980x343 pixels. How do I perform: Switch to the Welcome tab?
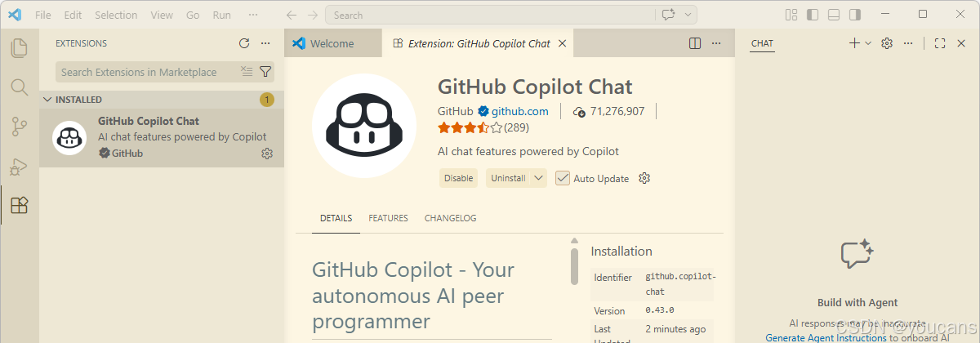[x=332, y=43]
